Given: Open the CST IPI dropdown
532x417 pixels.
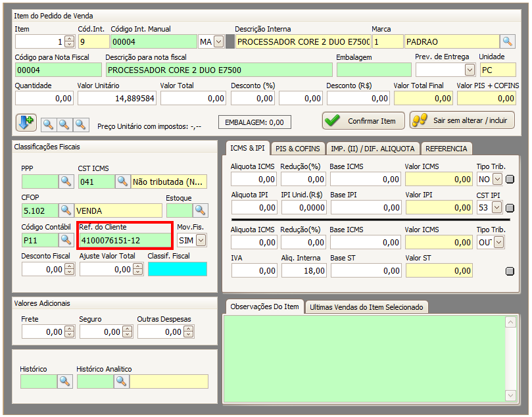Looking at the screenshot, I should tap(497, 208).
